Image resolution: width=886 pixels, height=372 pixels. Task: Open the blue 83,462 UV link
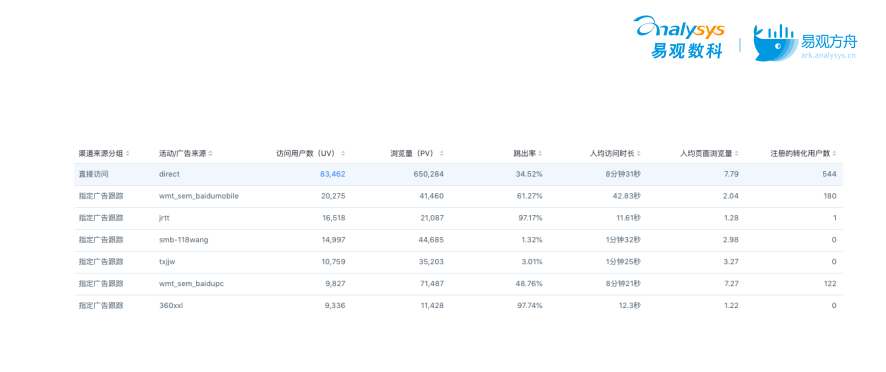pyautogui.click(x=332, y=174)
